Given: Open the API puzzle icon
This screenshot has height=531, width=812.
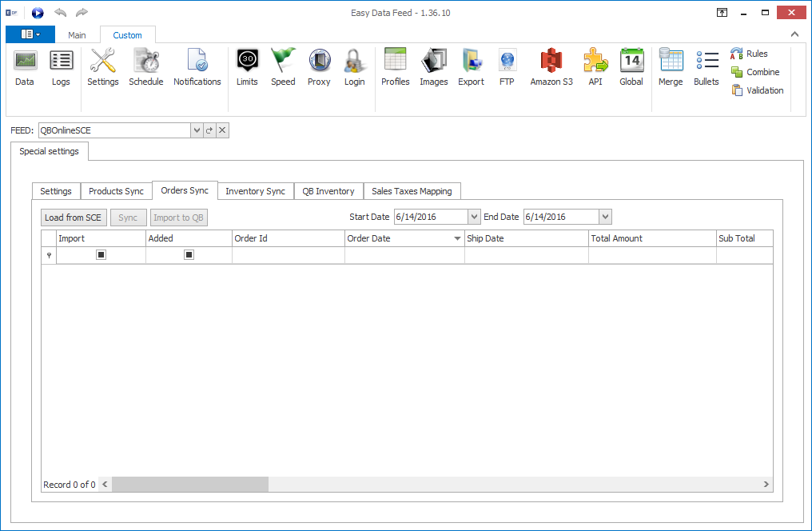Looking at the screenshot, I should (x=595, y=67).
